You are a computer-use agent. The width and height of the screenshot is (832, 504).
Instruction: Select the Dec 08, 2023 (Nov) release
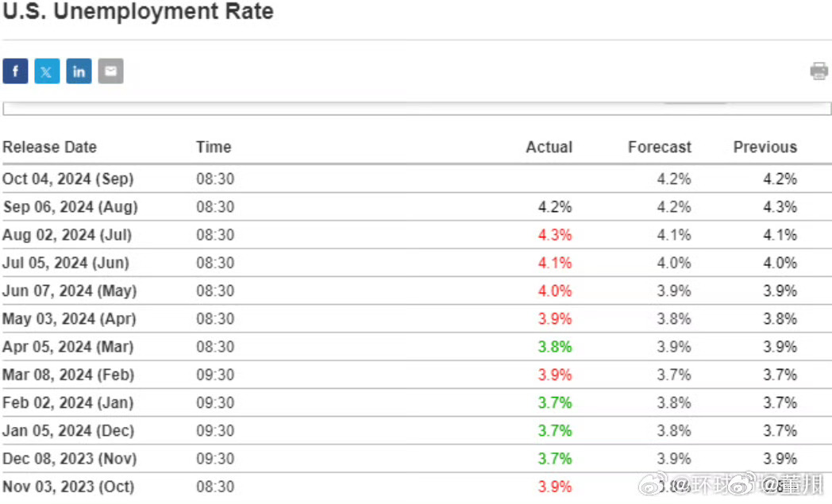coord(69,459)
